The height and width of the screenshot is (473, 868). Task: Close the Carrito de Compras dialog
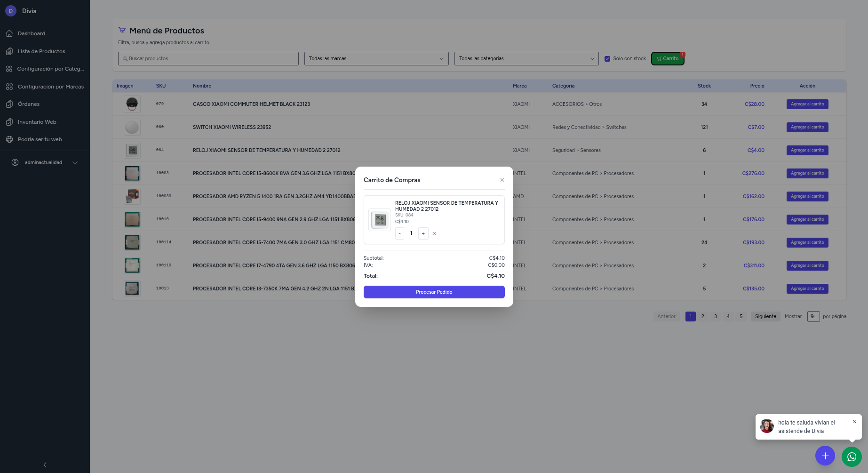click(x=502, y=180)
